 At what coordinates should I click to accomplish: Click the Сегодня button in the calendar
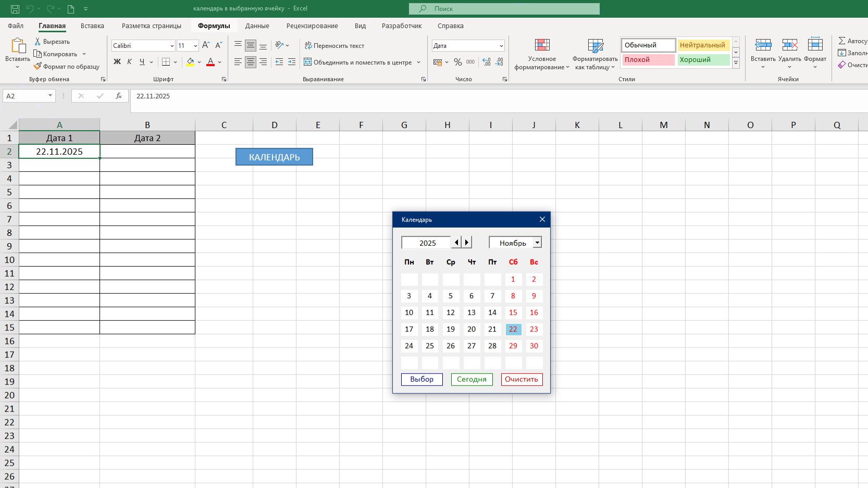click(472, 379)
